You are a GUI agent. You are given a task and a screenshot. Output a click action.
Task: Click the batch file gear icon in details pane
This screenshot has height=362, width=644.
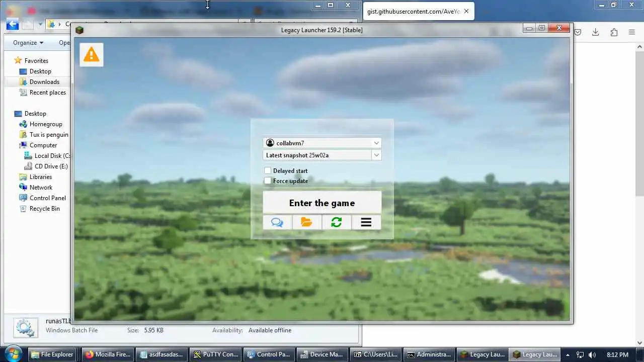[x=25, y=328]
